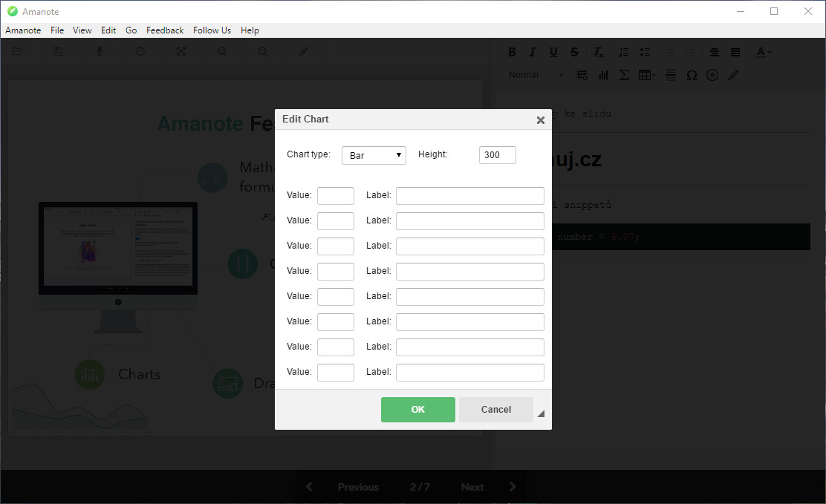Close the Edit Chart dialog

[541, 120]
